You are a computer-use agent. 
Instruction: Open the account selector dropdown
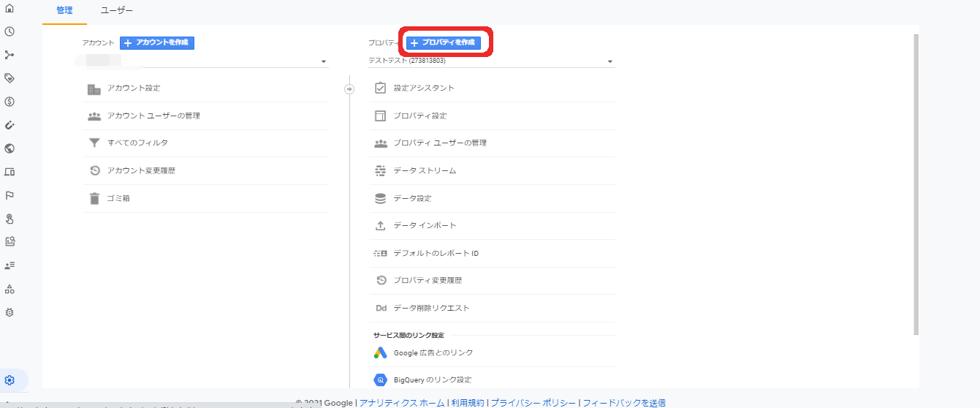[x=205, y=61]
